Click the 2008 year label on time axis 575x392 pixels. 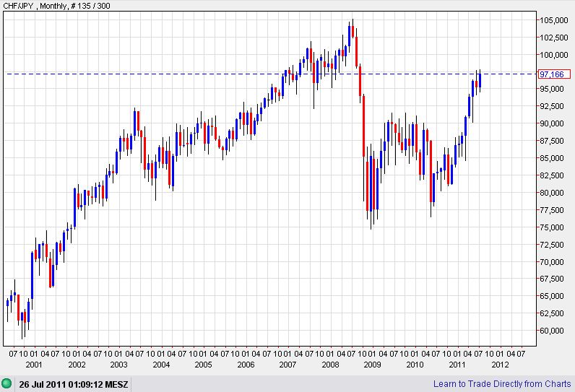pos(330,365)
